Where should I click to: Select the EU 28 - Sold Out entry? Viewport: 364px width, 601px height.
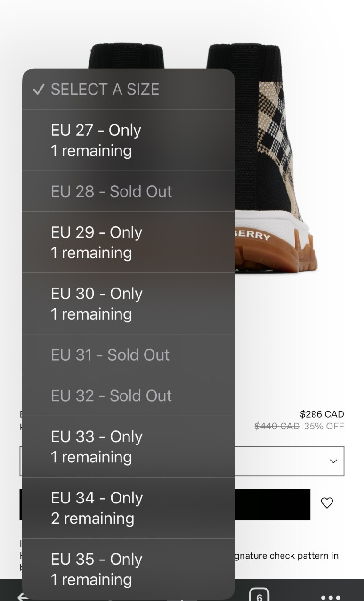pos(128,191)
